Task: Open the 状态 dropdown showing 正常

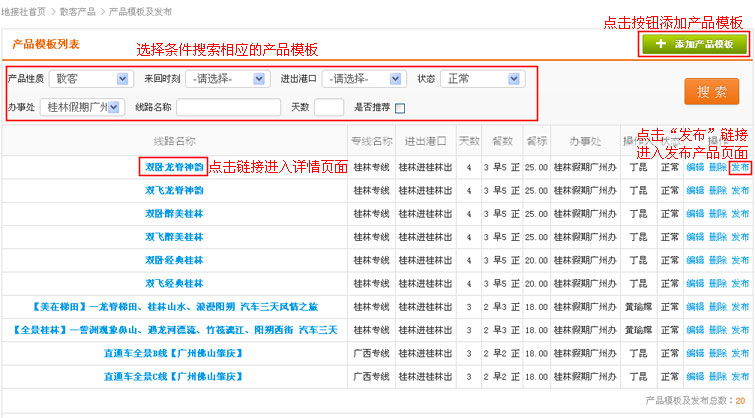Action: 483,79
